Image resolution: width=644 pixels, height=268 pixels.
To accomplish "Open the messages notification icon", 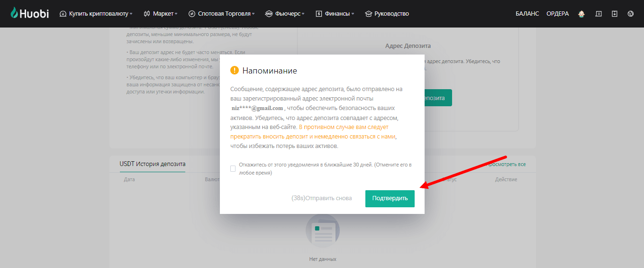I will pyautogui.click(x=599, y=14).
